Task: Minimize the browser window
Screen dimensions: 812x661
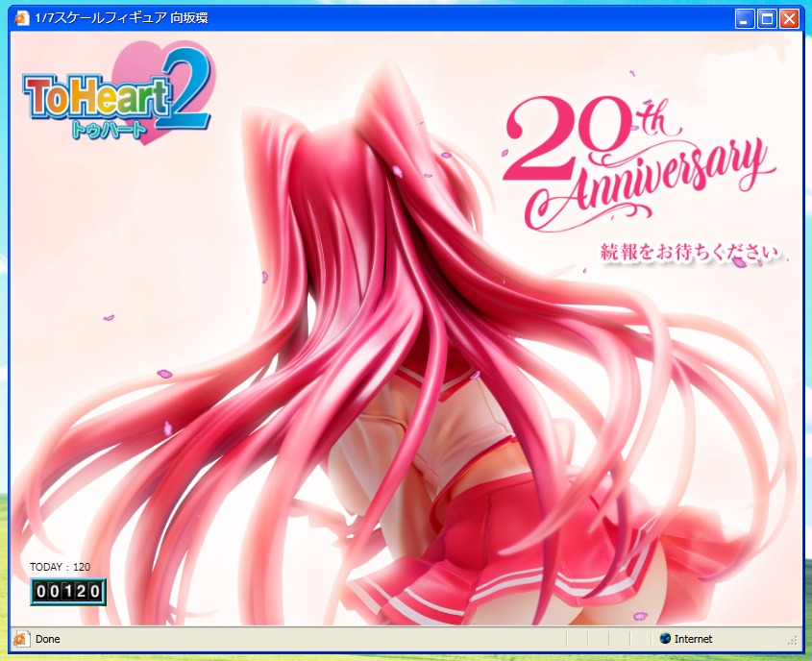Action: tap(746, 18)
